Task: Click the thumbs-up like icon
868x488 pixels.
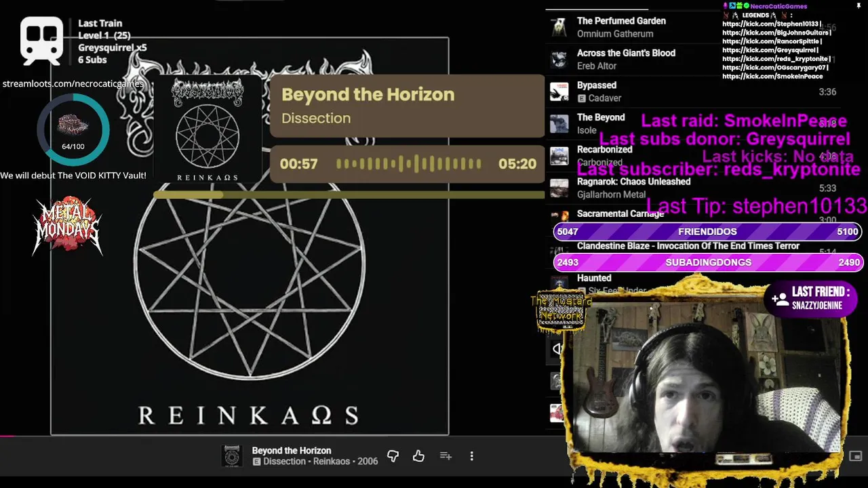Action: pos(418,456)
